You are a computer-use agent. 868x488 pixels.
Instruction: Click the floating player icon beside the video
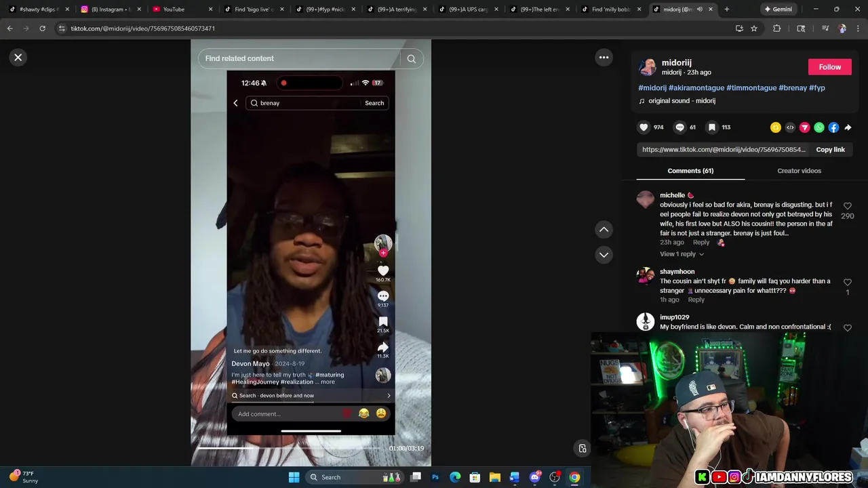[582, 448]
